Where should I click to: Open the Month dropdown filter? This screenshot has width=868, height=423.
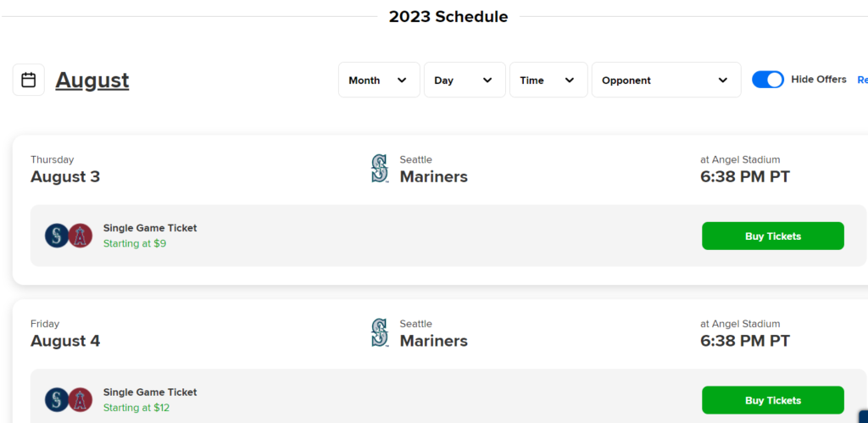point(379,81)
